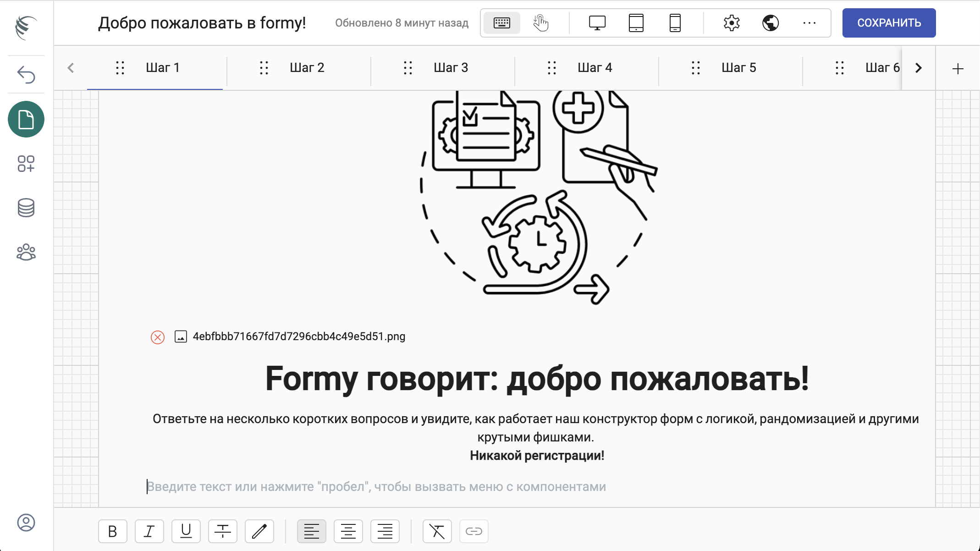Switch to the Шаг 3 tab
The width and height of the screenshot is (980, 551).
click(x=451, y=68)
